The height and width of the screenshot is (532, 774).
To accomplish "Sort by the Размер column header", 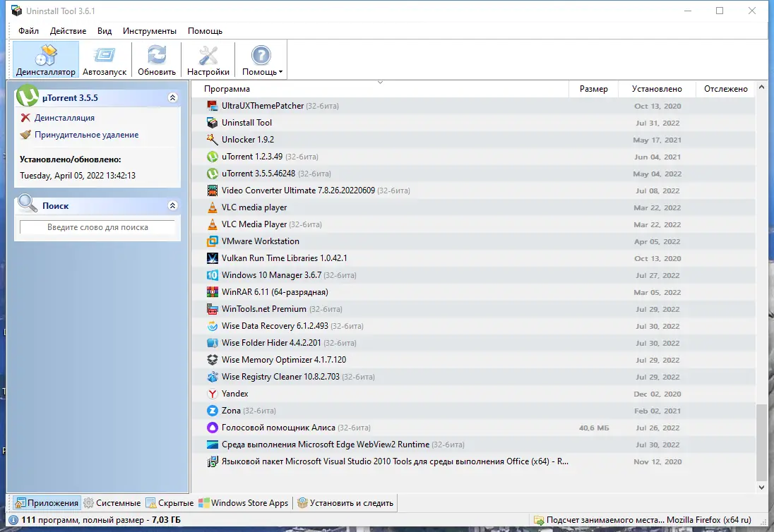I will click(593, 89).
